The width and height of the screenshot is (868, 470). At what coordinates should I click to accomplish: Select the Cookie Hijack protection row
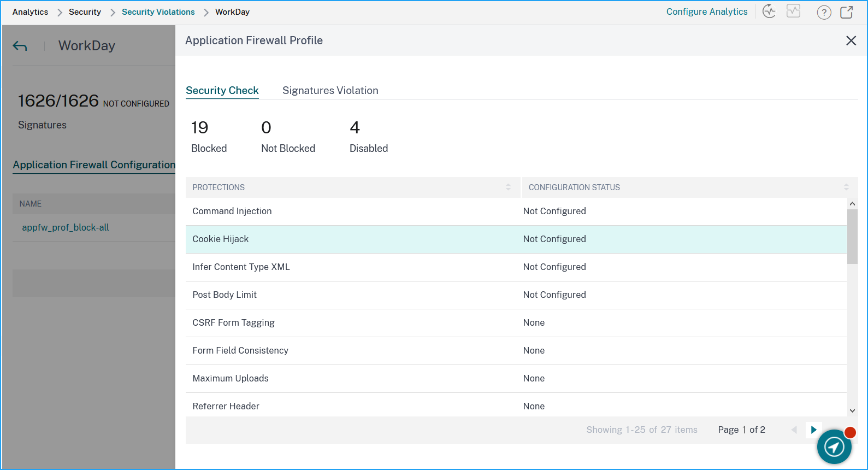(x=516, y=239)
